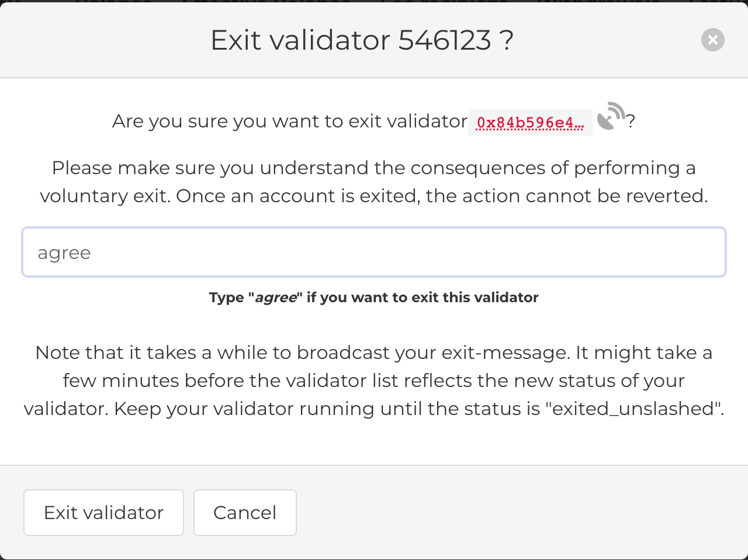Click the italic "agree" word in hint
This screenshot has height=560, width=748.
tap(276, 298)
